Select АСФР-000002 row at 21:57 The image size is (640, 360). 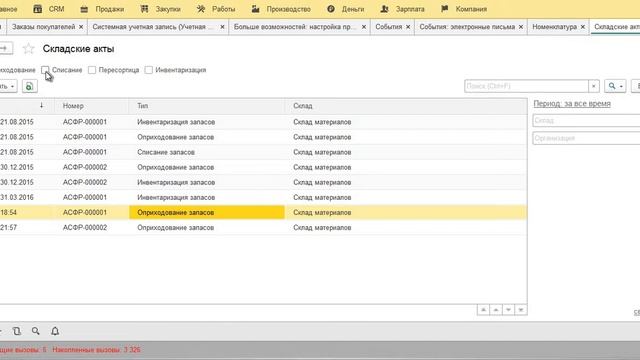point(263,228)
